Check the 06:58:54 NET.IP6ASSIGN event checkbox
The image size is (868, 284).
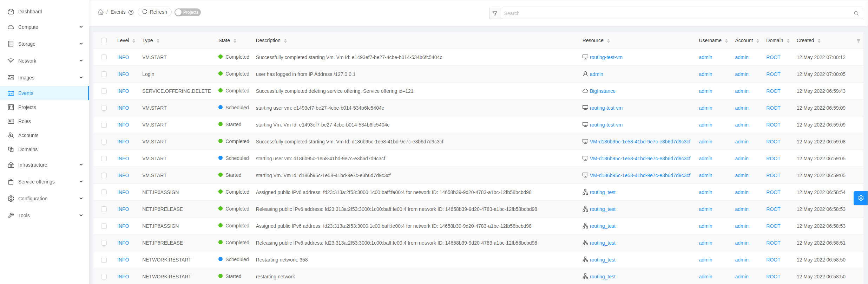coord(104,192)
